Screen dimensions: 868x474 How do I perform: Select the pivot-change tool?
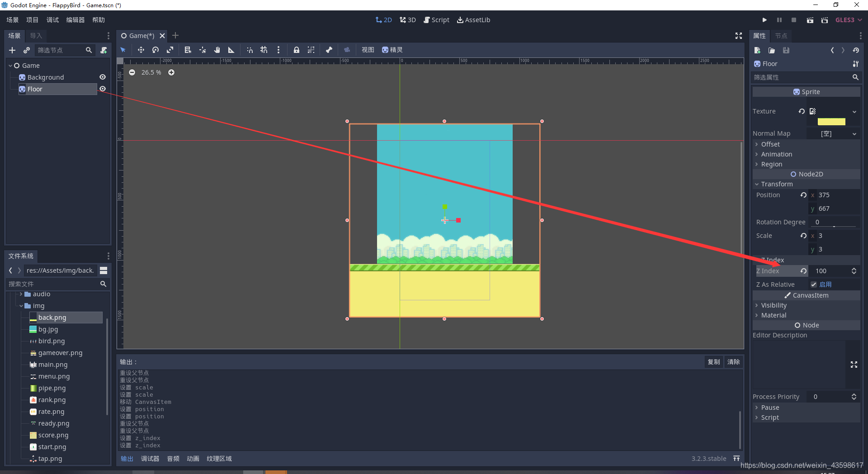pos(203,50)
